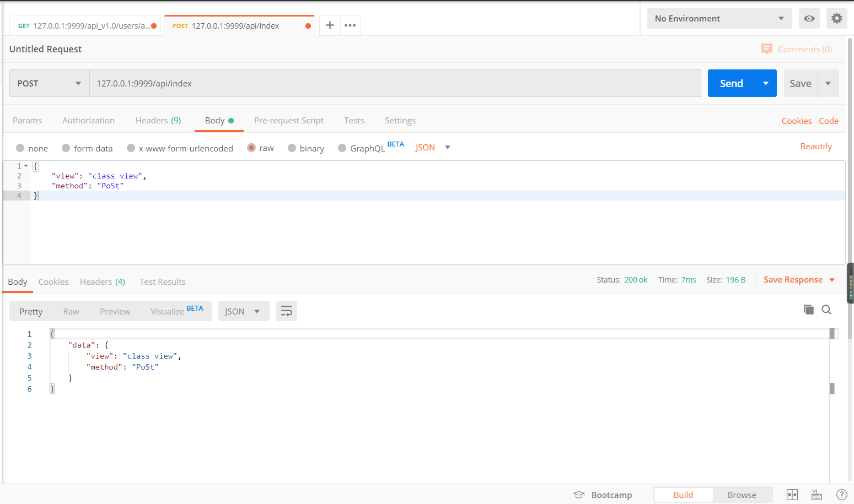Open the Postman settings gear
This screenshot has width=854, height=504.
836,18
